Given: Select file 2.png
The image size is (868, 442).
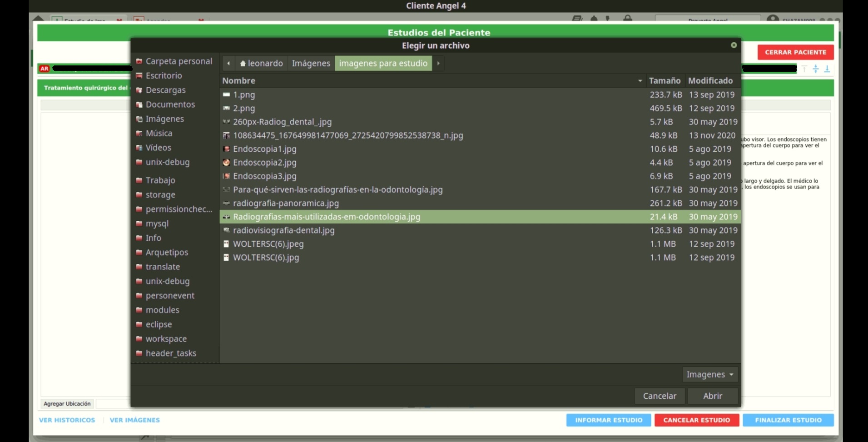Looking at the screenshot, I should 480,109.
